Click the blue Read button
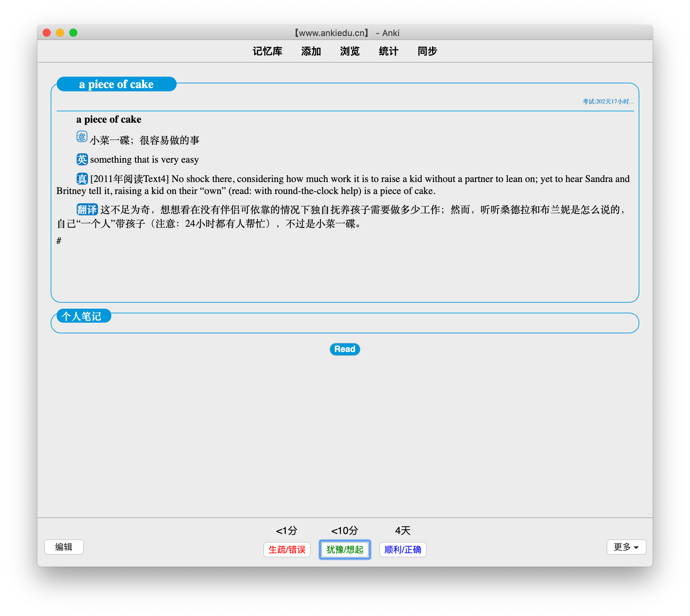 coord(345,349)
